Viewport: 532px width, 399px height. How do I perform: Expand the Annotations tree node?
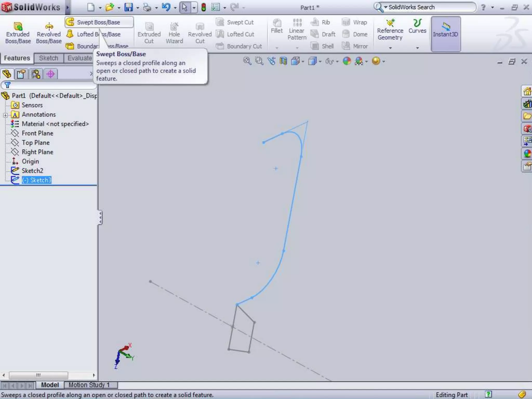point(5,115)
